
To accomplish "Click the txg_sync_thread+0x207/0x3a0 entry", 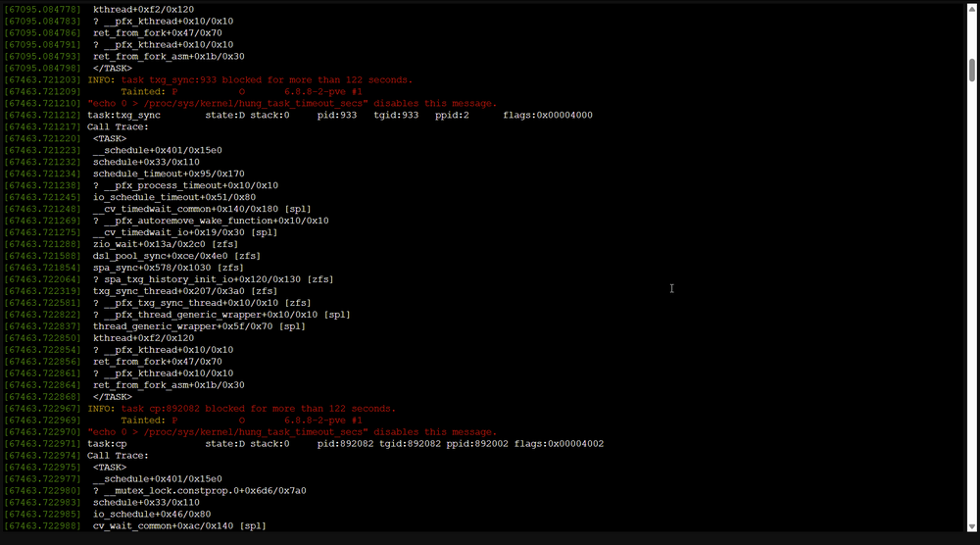I will coord(185,291).
